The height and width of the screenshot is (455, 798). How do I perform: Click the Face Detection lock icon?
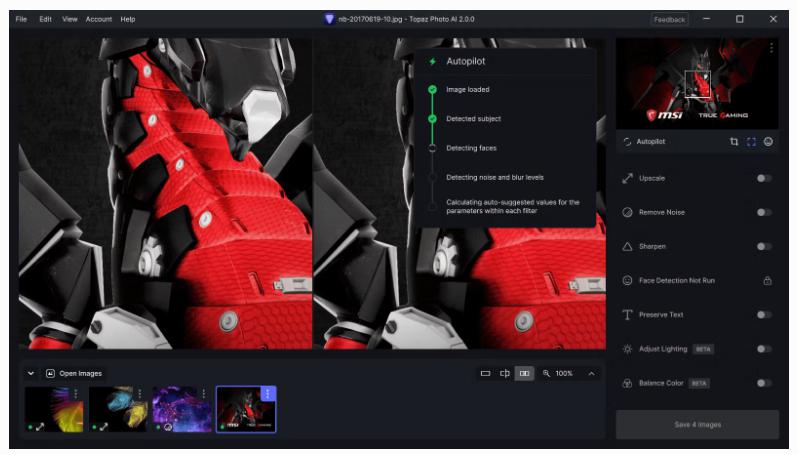(767, 280)
